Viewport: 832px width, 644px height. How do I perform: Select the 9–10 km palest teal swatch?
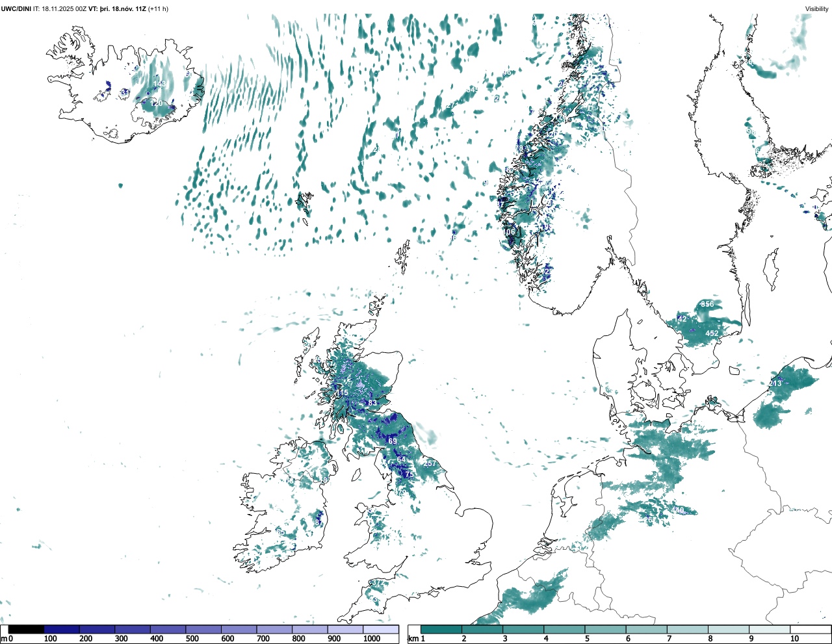pos(769,629)
